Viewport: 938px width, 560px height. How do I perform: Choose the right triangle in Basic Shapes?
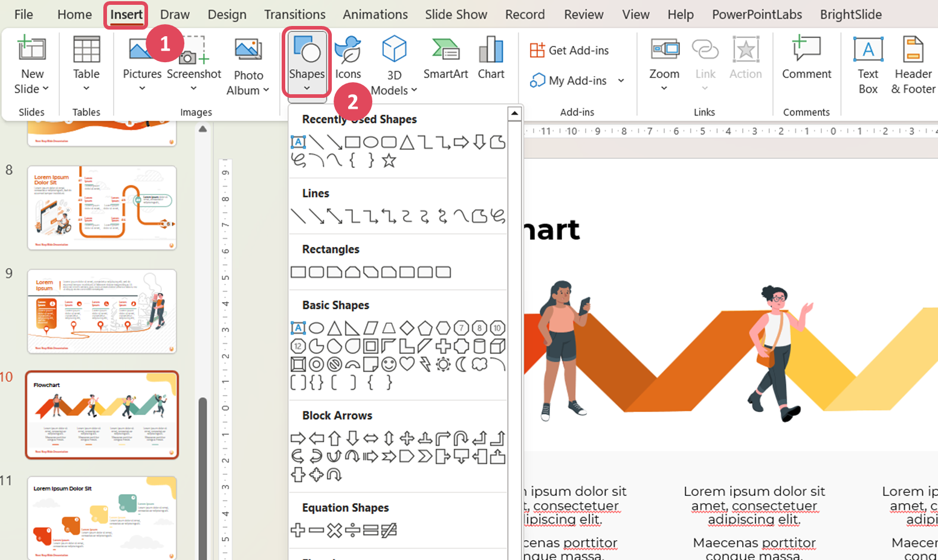point(352,328)
